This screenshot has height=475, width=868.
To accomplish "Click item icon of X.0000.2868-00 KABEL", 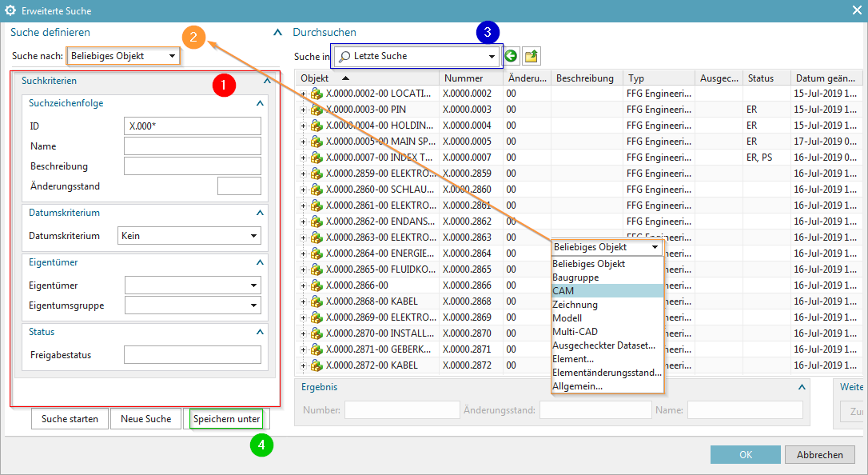I will pos(317,301).
